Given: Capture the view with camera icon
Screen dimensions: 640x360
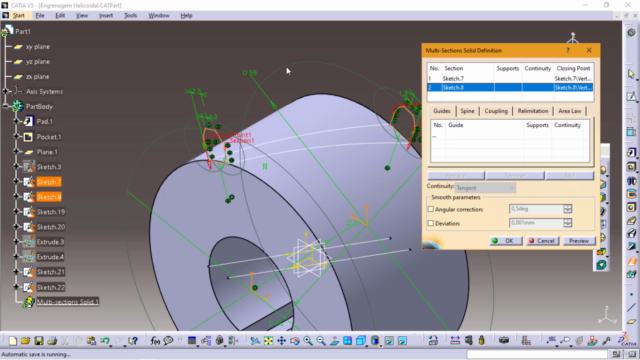Looking at the screenshot, I should [x=504, y=341].
